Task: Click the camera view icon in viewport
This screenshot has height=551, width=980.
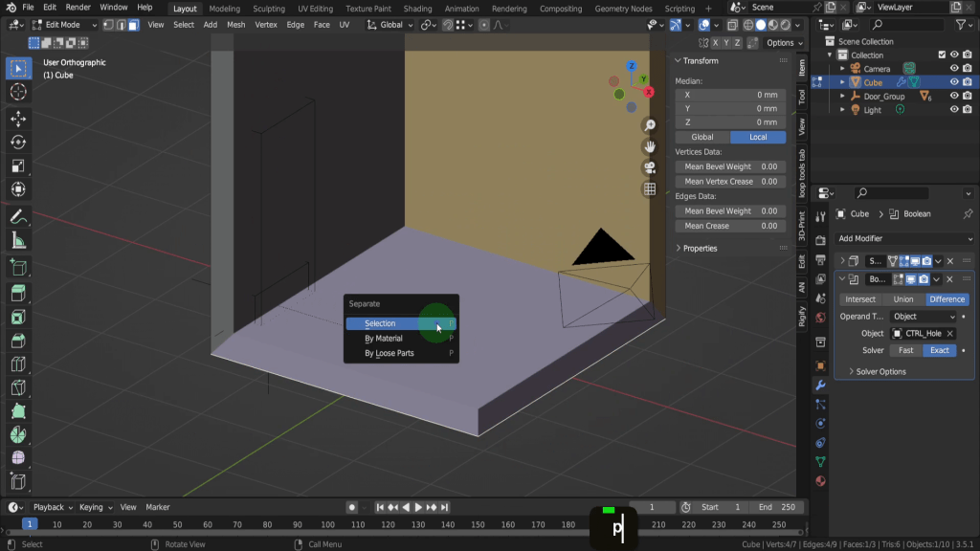Action: 650,167
